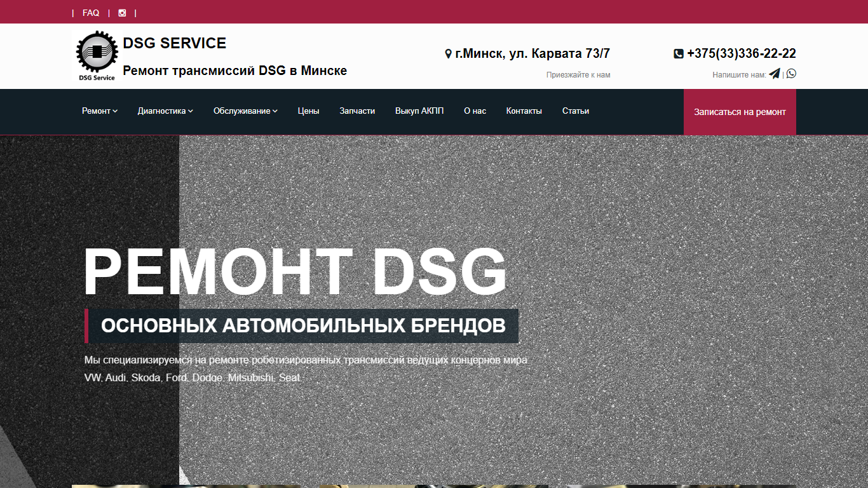This screenshot has height=488, width=868.
Task: Expand the Ремонт dropdown menu
Action: click(x=100, y=111)
